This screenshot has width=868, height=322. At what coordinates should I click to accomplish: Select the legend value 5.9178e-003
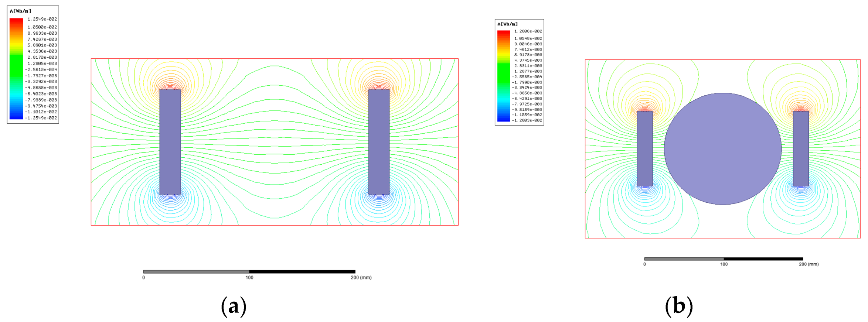click(x=528, y=55)
